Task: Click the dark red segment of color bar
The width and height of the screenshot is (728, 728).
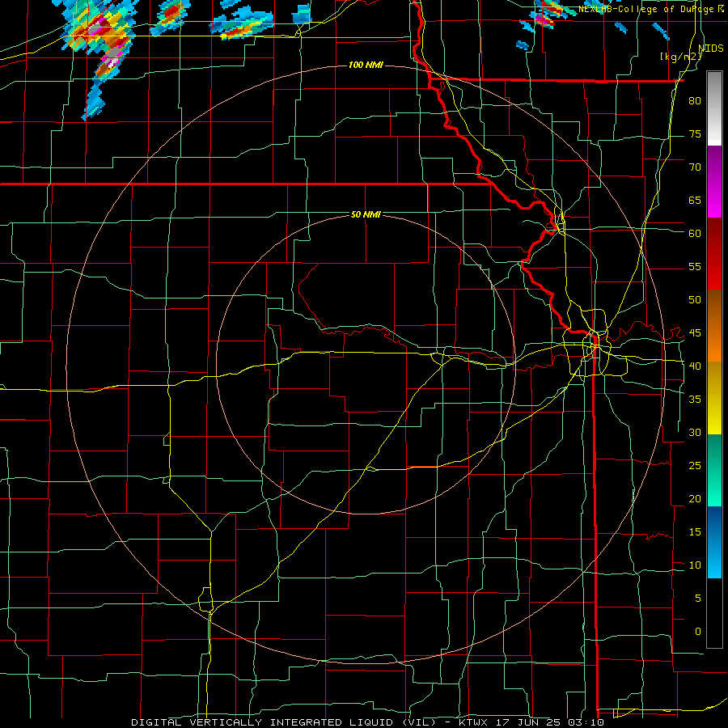Action: click(x=714, y=253)
